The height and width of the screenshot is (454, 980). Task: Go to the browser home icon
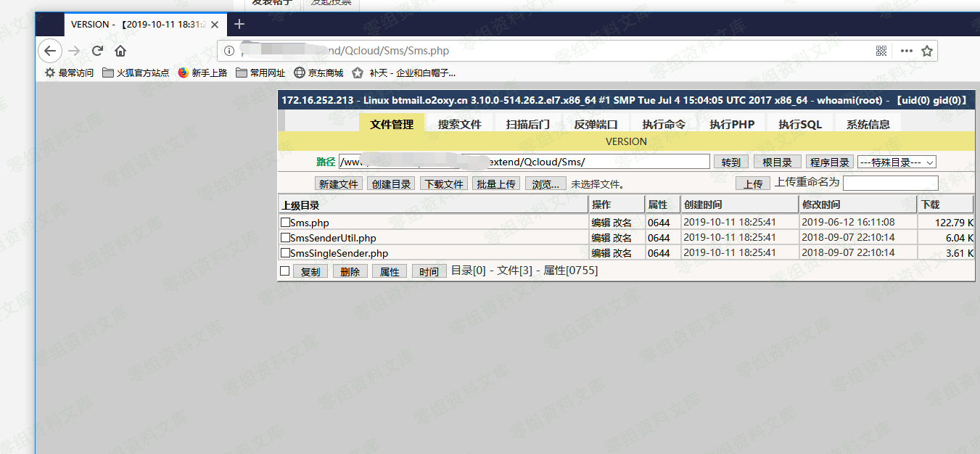pyautogui.click(x=120, y=51)
